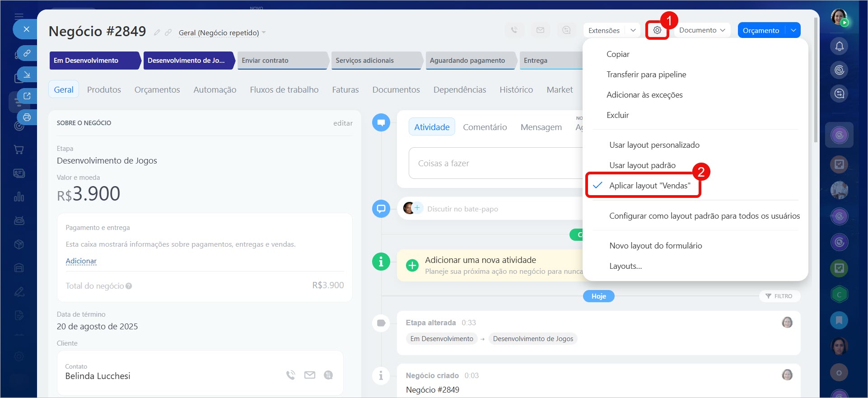Expand the Extensões dropdown arrow
This screenshot has height=398, width=868.
pos(633,30)
